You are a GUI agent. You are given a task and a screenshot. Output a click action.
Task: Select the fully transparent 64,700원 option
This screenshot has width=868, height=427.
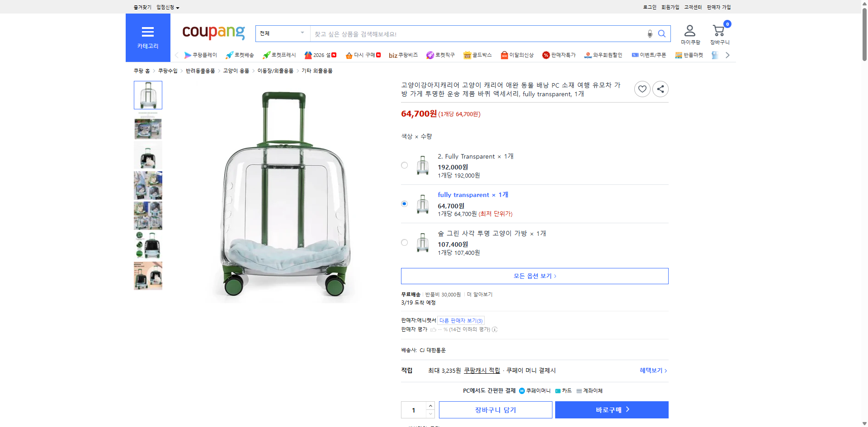point(404,204)
